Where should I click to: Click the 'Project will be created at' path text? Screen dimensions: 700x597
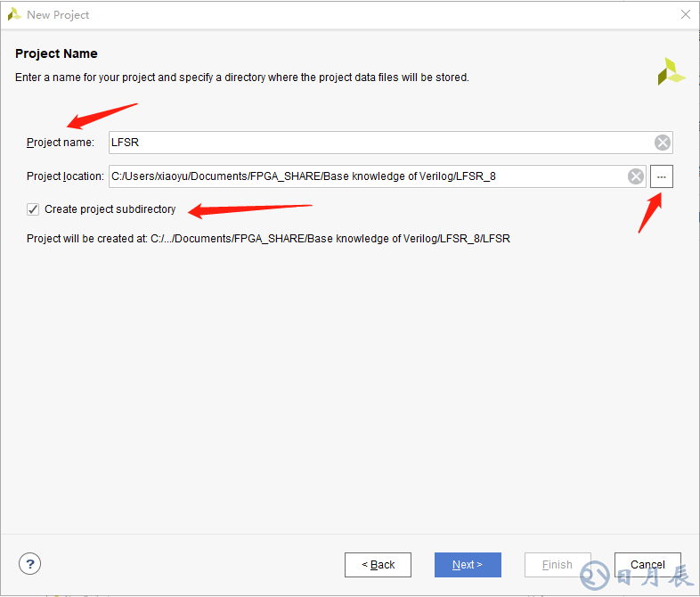click(x=268, y=239)
